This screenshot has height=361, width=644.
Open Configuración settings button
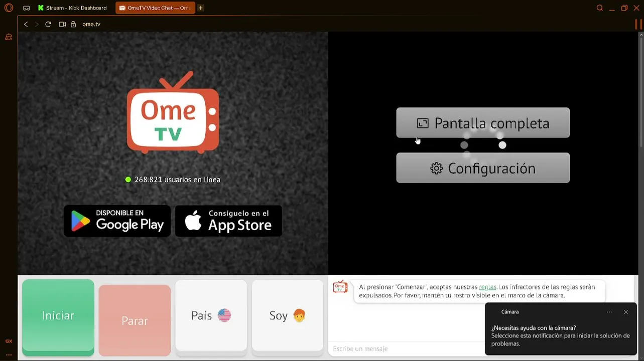click(x=483, y=168)
